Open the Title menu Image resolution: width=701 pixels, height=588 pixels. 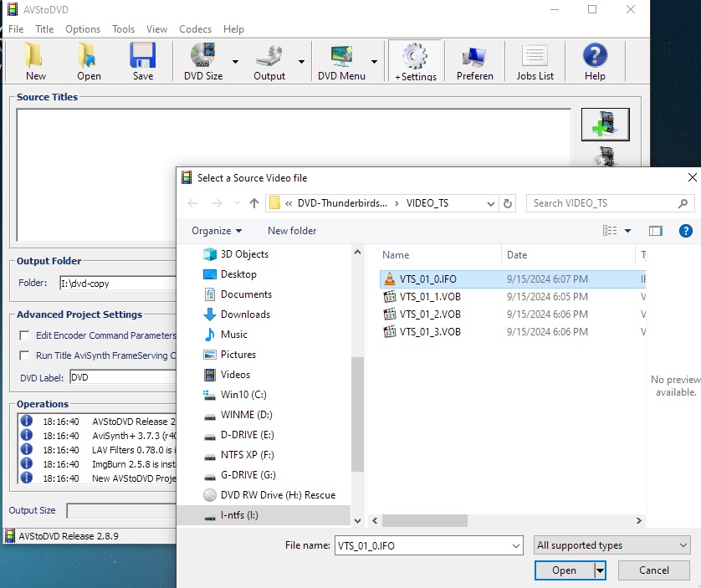tap(44, 29)
